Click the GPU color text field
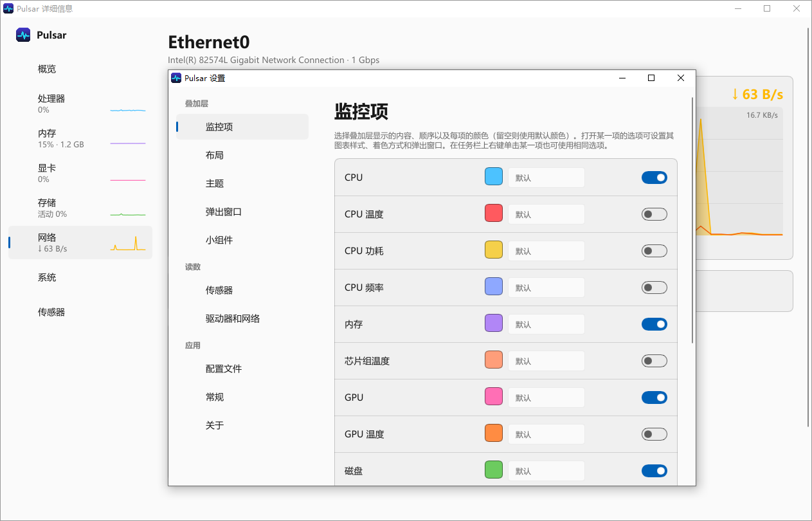This screenshot has width=812, height=521. (x=546, y=398)
